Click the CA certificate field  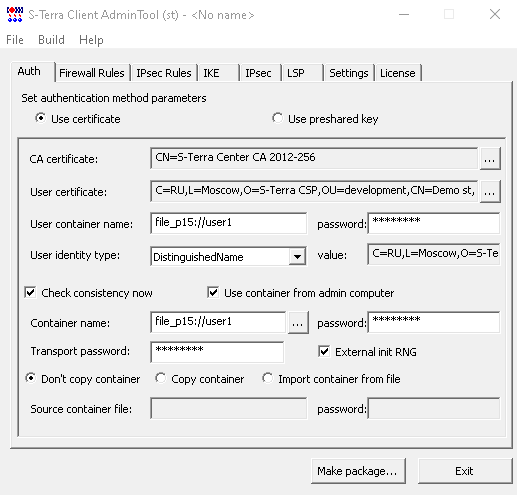click(314, 158)
